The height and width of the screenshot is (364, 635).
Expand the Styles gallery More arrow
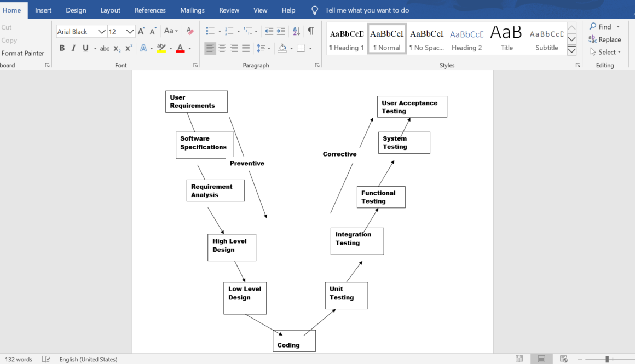pos(571,51)
